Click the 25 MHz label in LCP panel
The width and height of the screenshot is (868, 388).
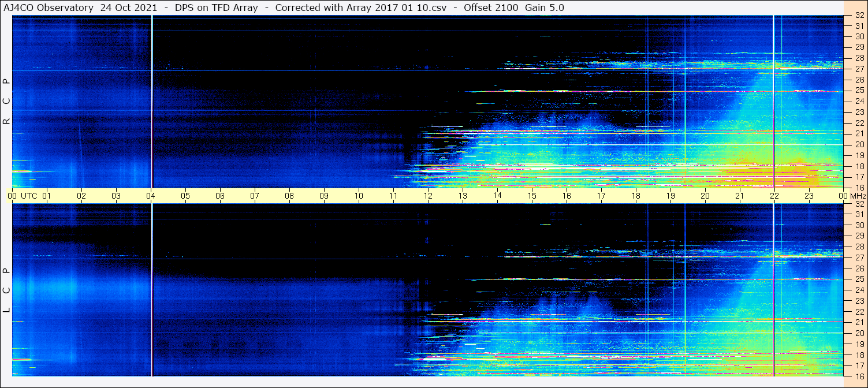pos(859,279)
